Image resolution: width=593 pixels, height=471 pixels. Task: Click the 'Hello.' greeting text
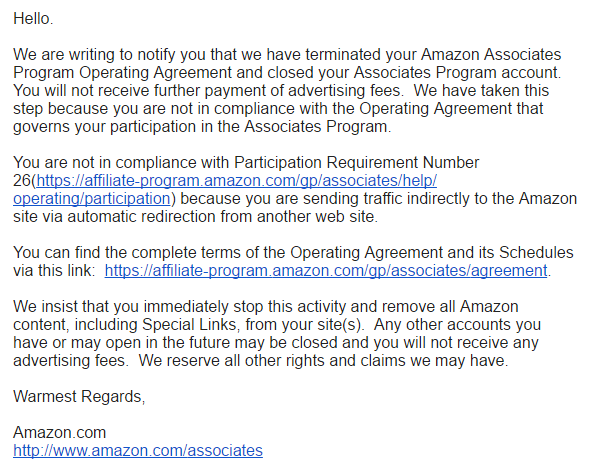click(x=33, y=19)
